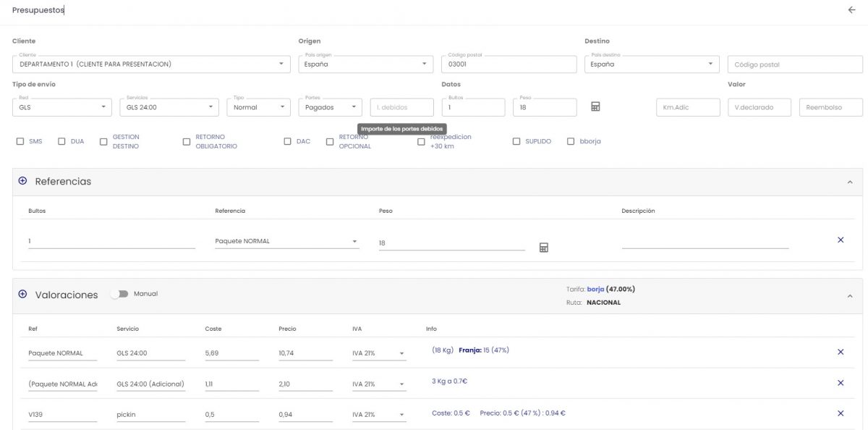The height and width of the screenshot is (430, 868).
Task: Tick the SUPLIDO checkbox
Action: pos(516,142)
